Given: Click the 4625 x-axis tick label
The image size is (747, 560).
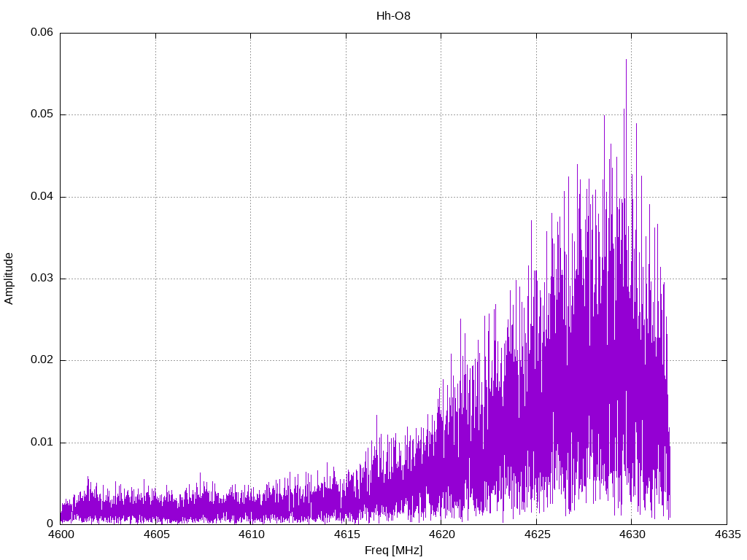Looking at the screenshot, I should (537, 534).
